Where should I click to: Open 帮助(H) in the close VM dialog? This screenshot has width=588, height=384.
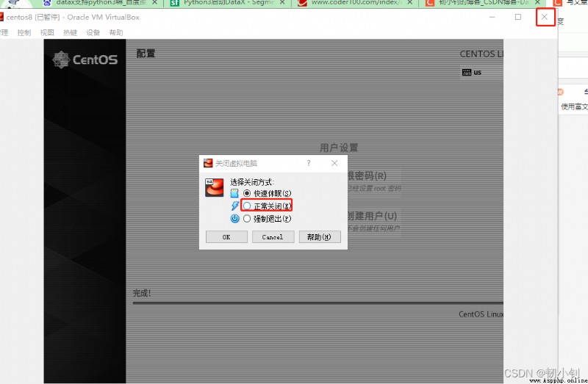click(x=320, y=236)
